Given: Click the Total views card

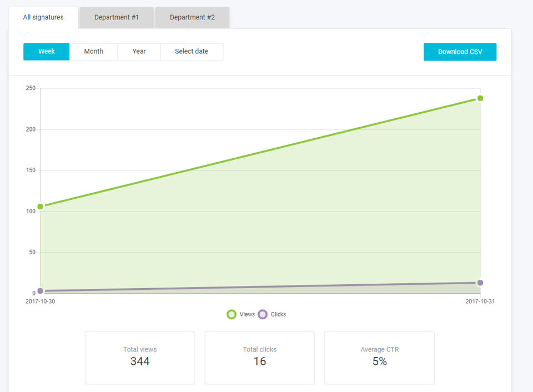Looking at the screenshot, I should click(x=140, y=358).
